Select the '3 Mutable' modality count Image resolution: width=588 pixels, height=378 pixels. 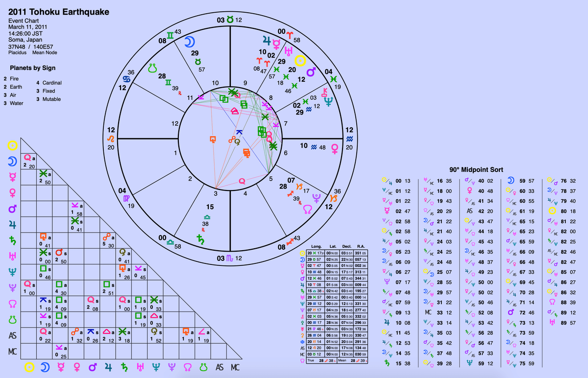(48, 99)
